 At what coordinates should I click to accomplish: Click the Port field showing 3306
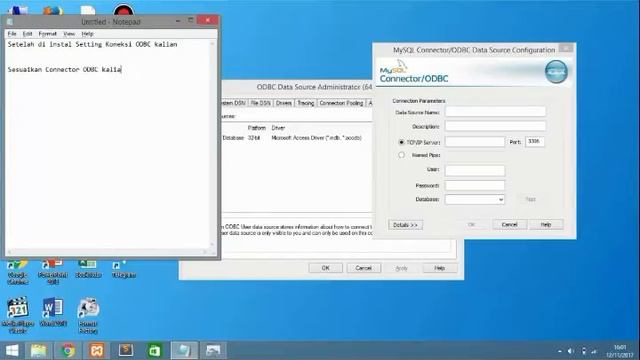535,142
